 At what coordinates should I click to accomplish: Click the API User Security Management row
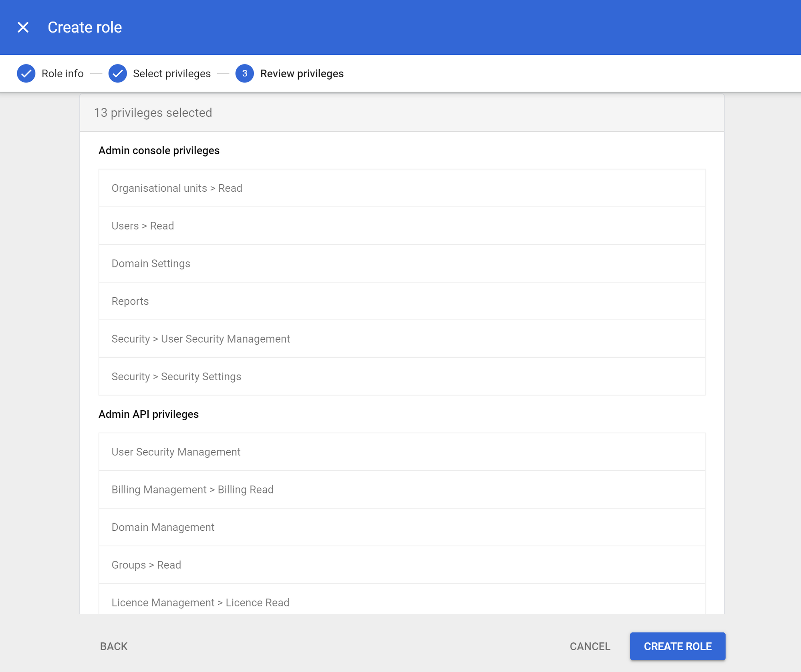point(401,452)
